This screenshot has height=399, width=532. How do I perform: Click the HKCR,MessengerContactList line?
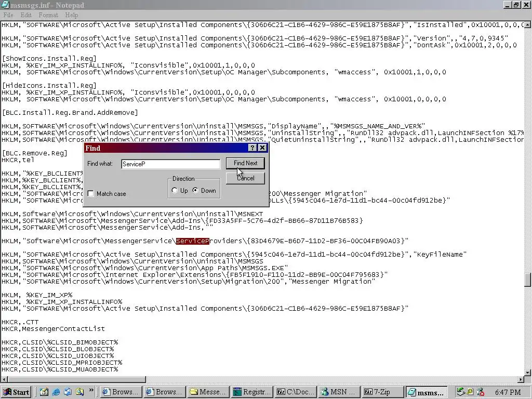click(54, 329)
